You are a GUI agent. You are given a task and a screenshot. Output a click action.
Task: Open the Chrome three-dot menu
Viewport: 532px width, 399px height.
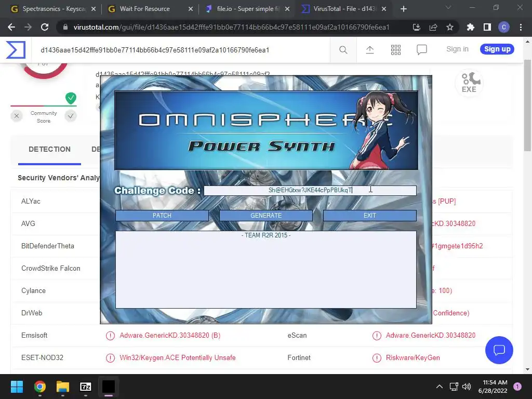coord(521,27)
